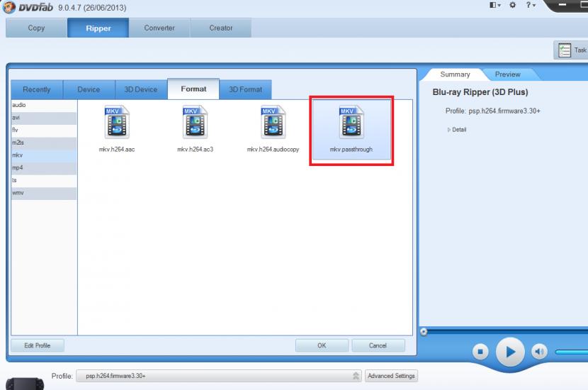Select mp4 in the format list
588x390 pixels.
coord(44,168)
